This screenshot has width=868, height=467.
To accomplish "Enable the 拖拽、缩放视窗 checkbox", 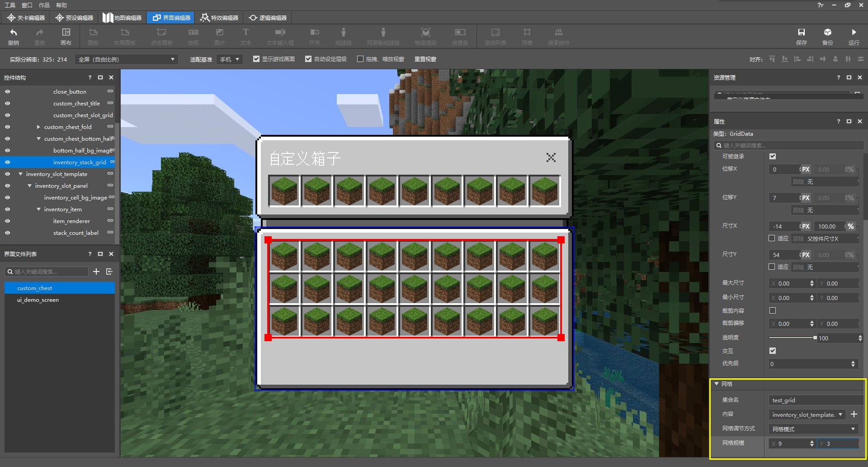I will click(360, 59).
